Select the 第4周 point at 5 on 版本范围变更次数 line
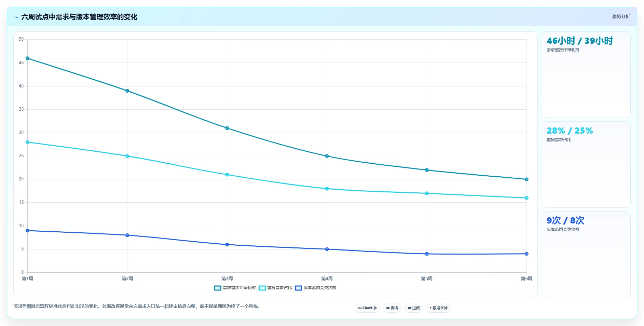The width and height of the screenshot is (644, 326). coord(327,249)
